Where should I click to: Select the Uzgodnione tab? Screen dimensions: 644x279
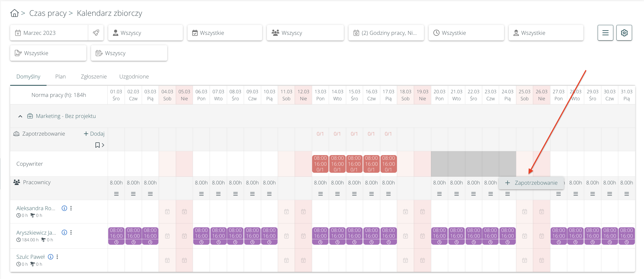[x=134, y=76]
